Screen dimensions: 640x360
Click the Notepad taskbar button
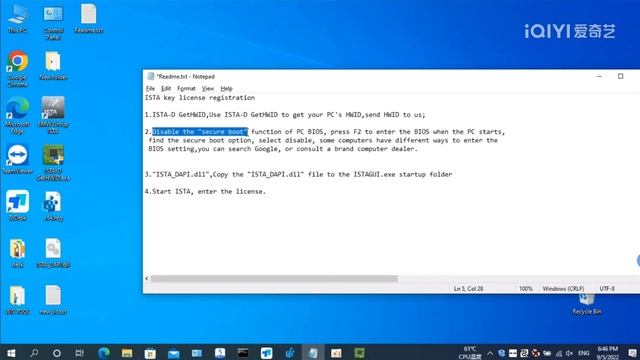(x=313, y=353)
